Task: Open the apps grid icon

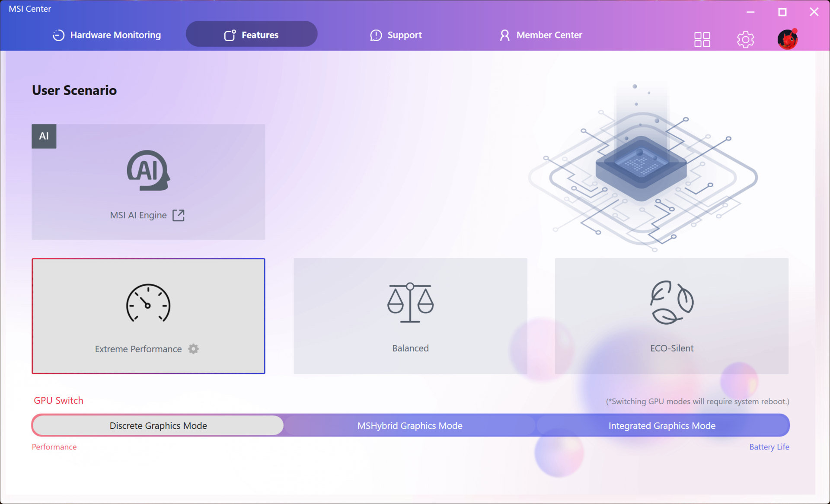Action: (x=702, y=39)
